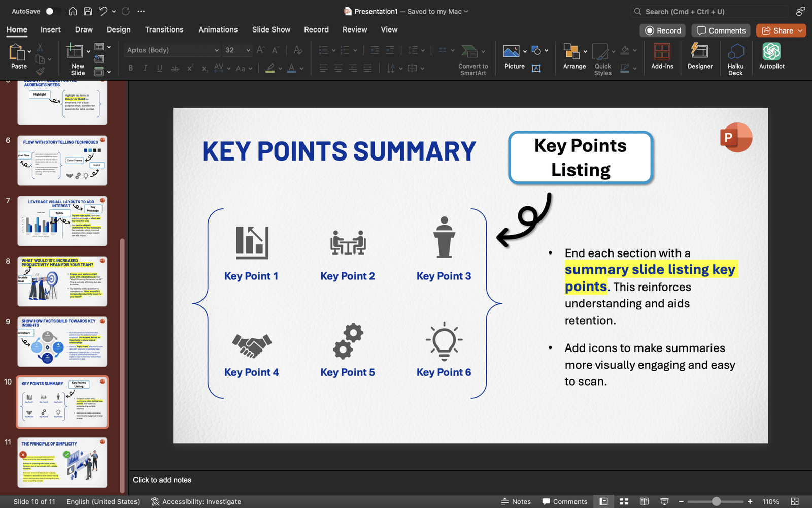This screenshot has width=812, height=508.
Task: Open the Designer pane
Action: coord(699,57)
